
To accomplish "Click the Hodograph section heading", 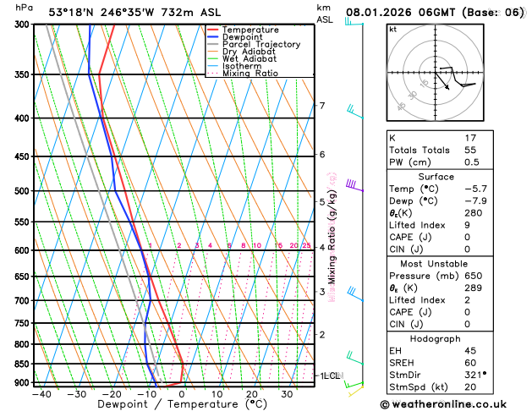I will click(436, 339).
